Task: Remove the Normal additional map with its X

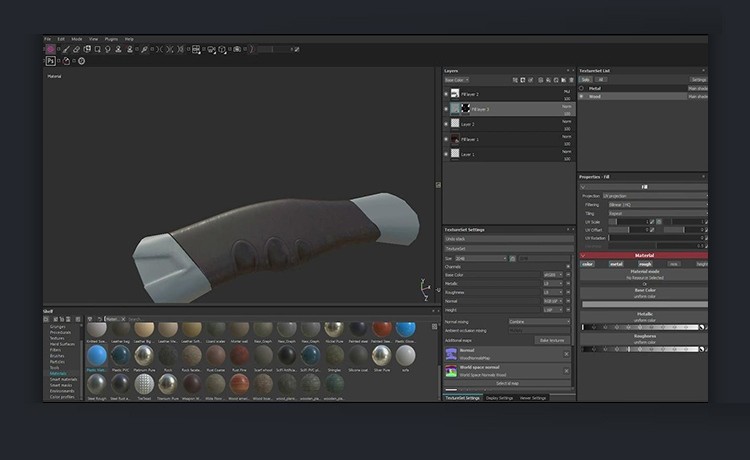Action: (566, 354)
